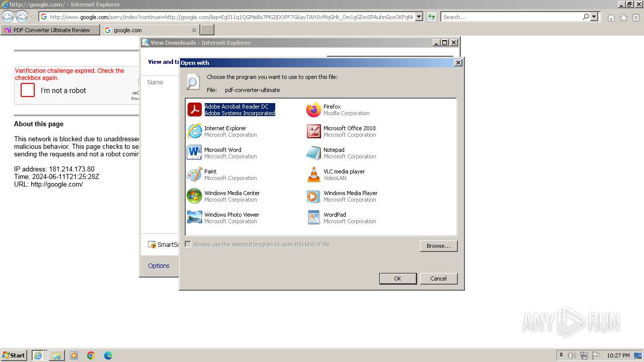Click the taskbar clock 10:27 PM

[618, 355]
